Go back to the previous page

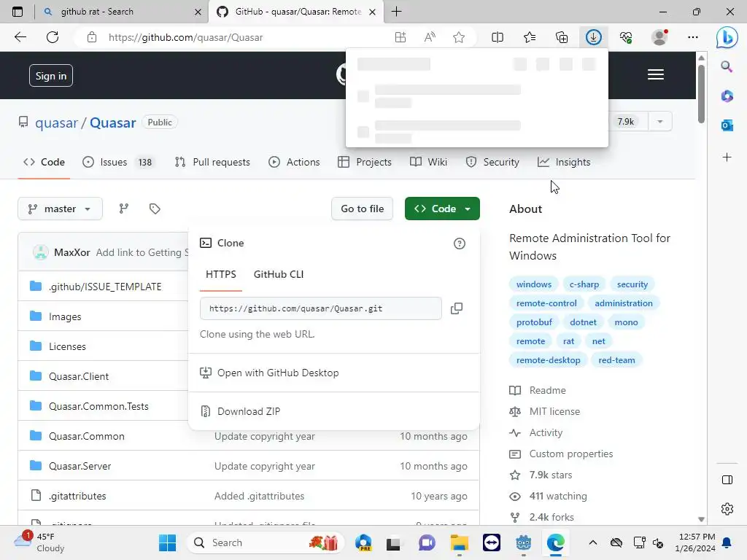20,37
